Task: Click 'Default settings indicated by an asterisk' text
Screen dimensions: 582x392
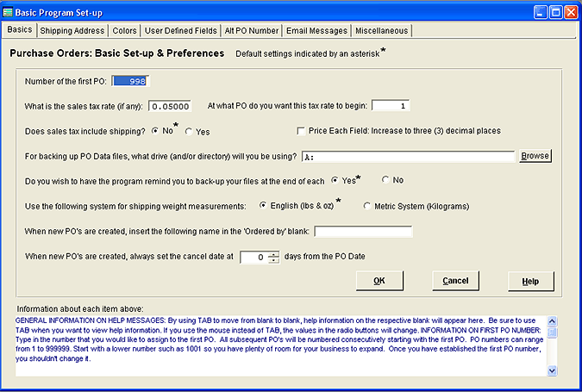Action: tap(307, 53)
